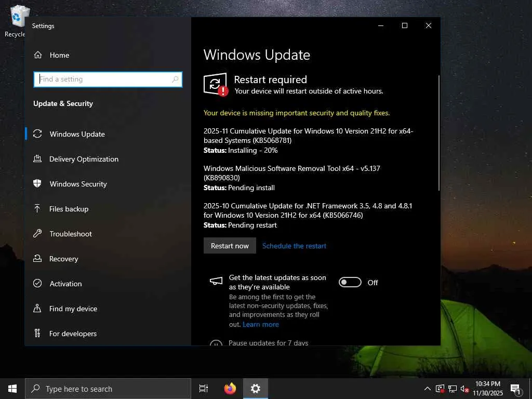The height and width of the screenshot is (399, 532).
Task: Click the missing security fixes warning text
Action: (297, 113)
